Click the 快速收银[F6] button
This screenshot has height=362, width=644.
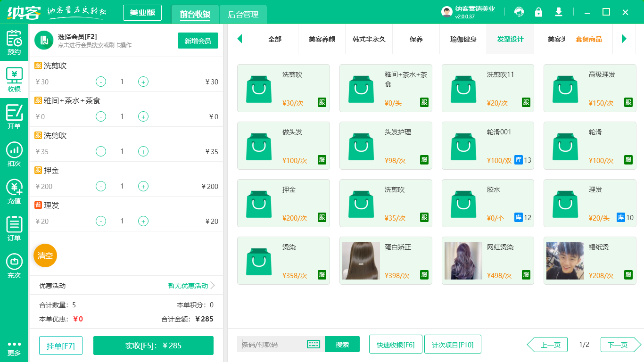[x=396, y=345]
